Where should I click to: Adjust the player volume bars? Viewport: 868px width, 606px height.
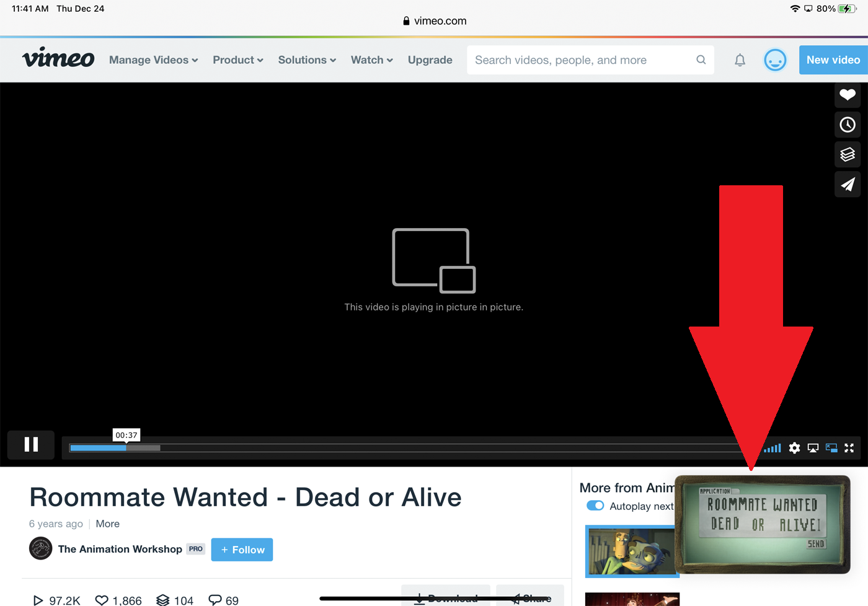click(772, 448)
